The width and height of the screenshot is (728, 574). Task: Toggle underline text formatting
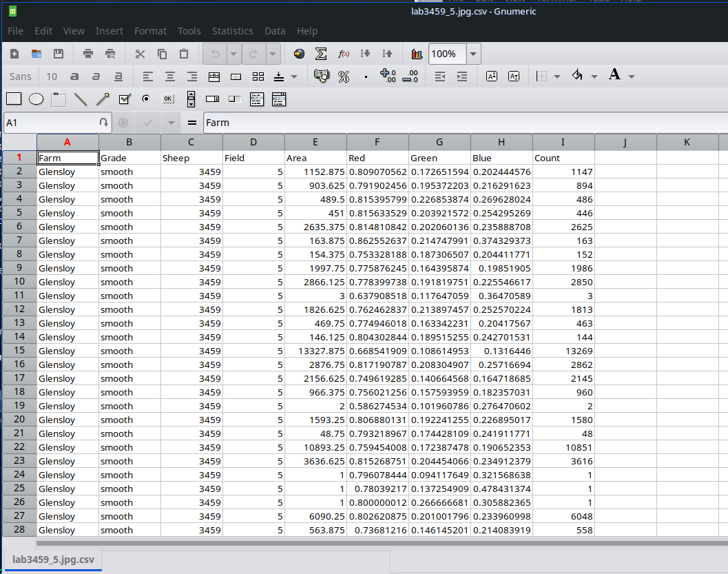(118, 76)
